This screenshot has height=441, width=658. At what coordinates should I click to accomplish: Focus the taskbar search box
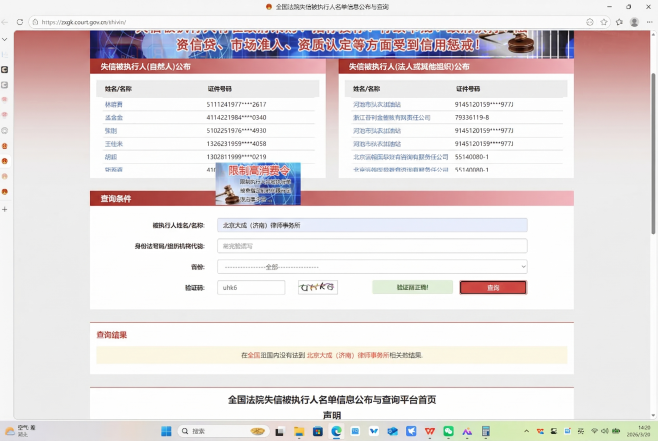[223, 431]
